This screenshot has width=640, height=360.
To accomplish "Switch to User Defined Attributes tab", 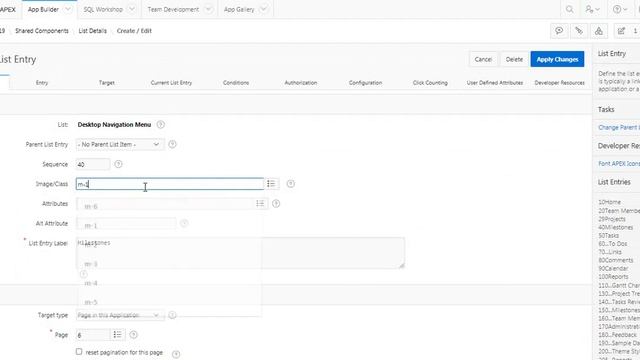I will click(x=495, y=83).
